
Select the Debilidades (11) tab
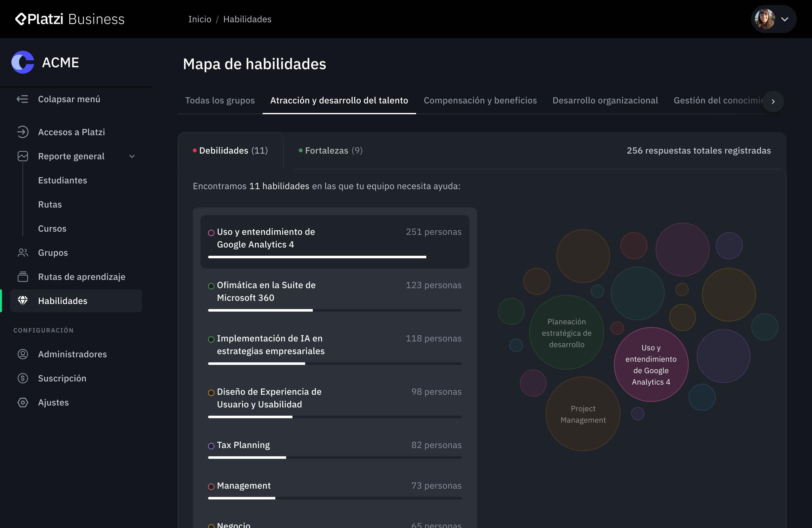pyautogui.click(x=230, y=150)
